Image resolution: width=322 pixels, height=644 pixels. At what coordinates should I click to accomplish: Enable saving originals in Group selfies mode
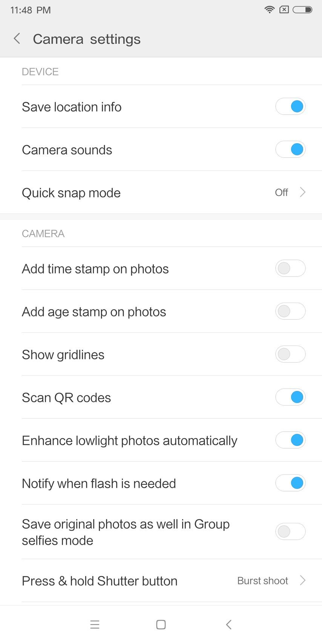coord(290,532)
